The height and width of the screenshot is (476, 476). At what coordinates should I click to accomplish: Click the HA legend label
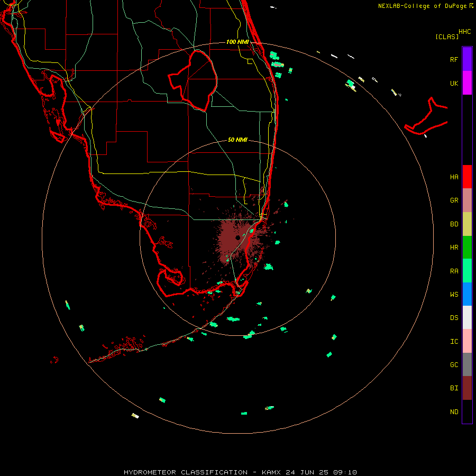[x=454, y=177]
